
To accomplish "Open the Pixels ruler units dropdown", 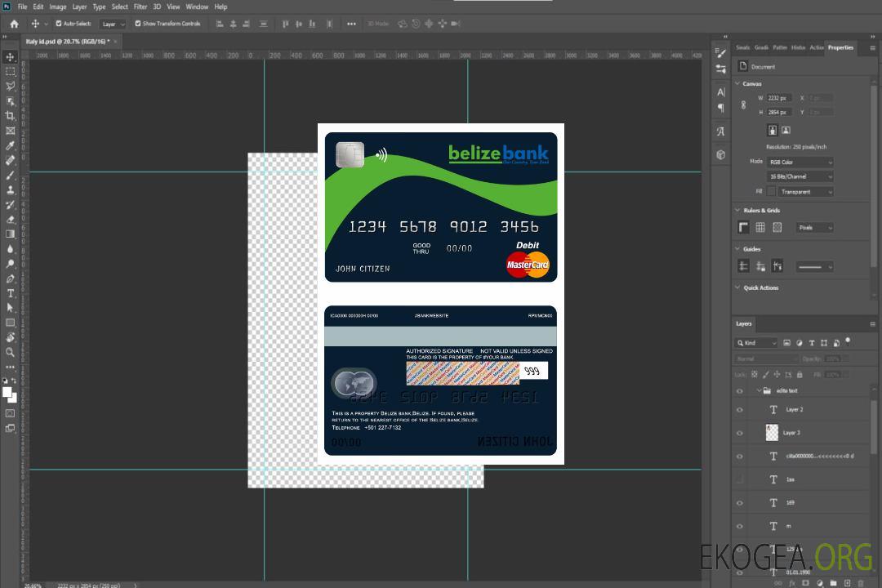I will click(814, 227).
